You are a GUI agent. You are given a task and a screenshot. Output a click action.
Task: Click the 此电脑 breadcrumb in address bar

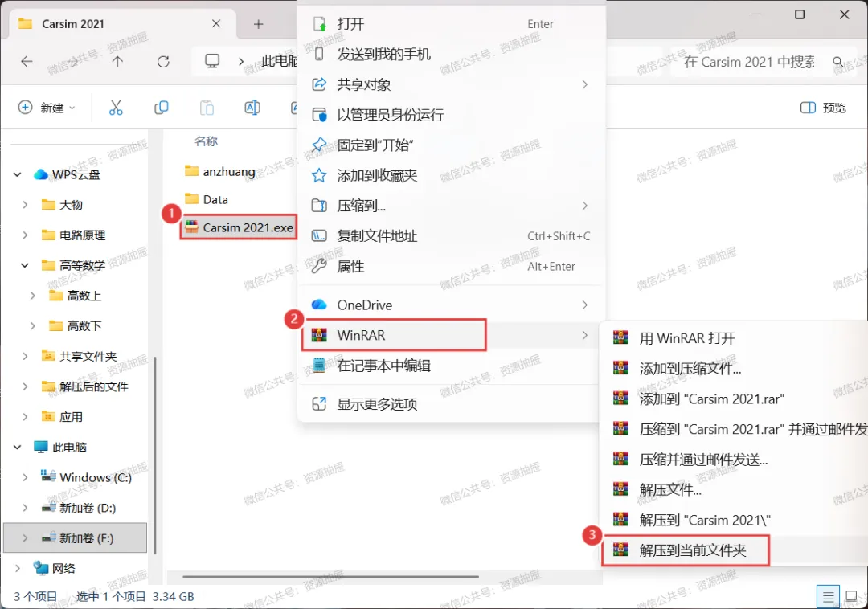[280, 61]
